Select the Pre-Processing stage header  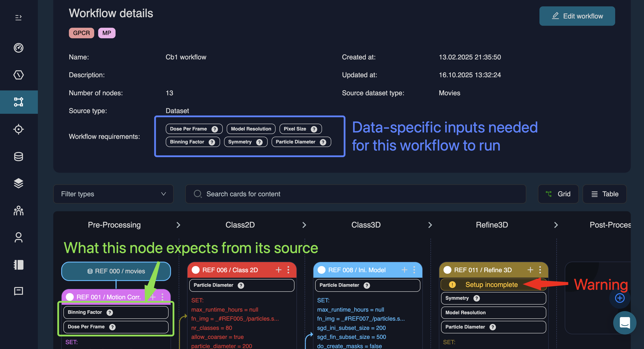pyautogui.click(x=114, y=225)
